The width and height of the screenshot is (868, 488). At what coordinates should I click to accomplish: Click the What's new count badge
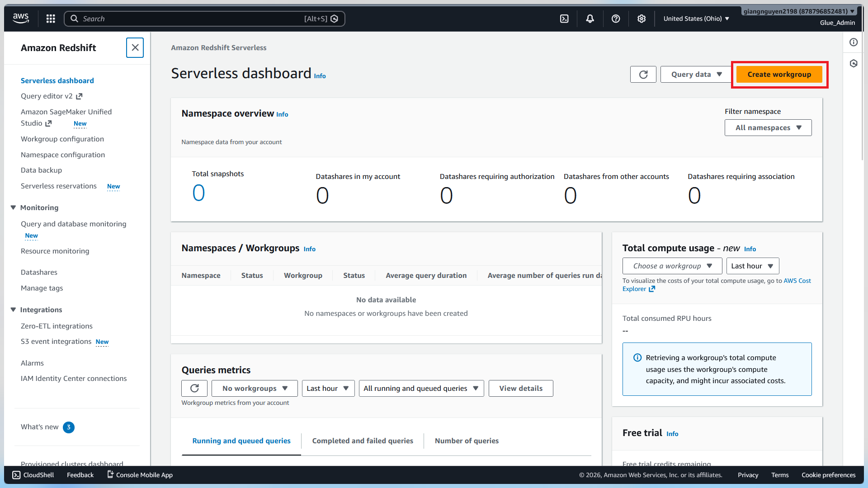pos(69,427)
